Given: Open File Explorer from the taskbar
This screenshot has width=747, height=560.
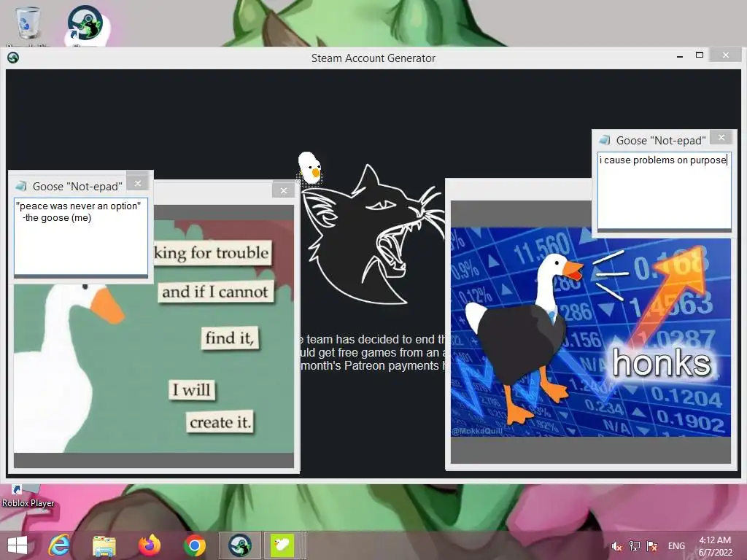Looking at the screenshot, I should click(x=104, y=545).
